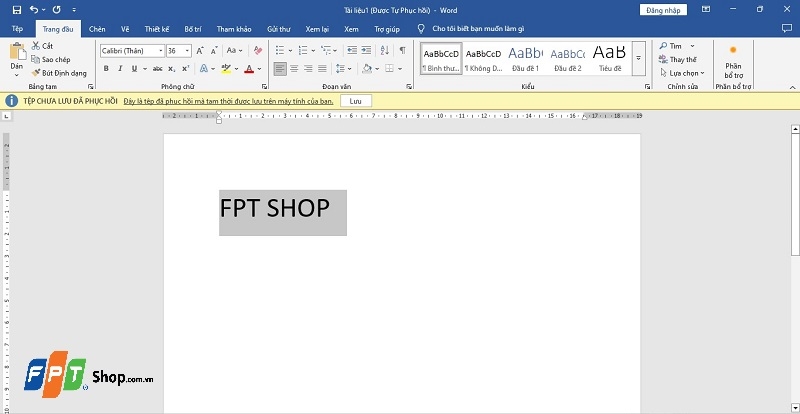Open the font name dropdown Calibri (Thân)
The width and height of the screenshot is (800, 414).
pos(161,51)
